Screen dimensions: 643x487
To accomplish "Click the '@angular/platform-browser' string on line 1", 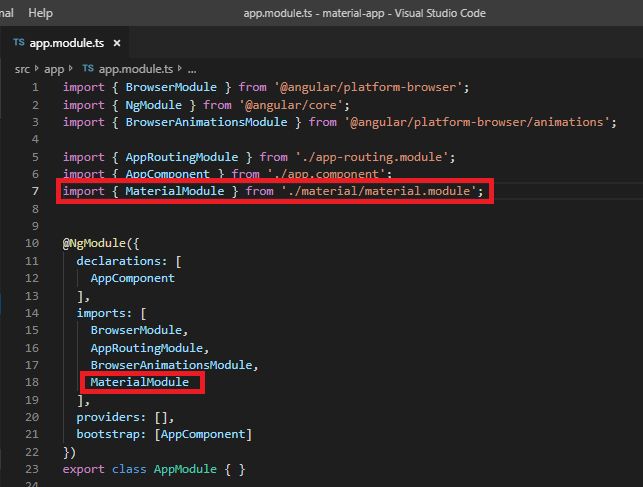I will pyautogui.click(x=368, y=87).
